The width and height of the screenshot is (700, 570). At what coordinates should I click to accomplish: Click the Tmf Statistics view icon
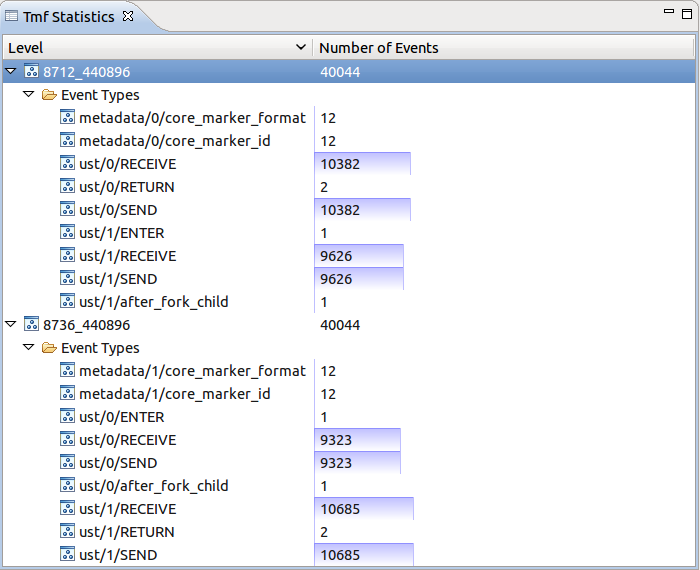[12, 17]
